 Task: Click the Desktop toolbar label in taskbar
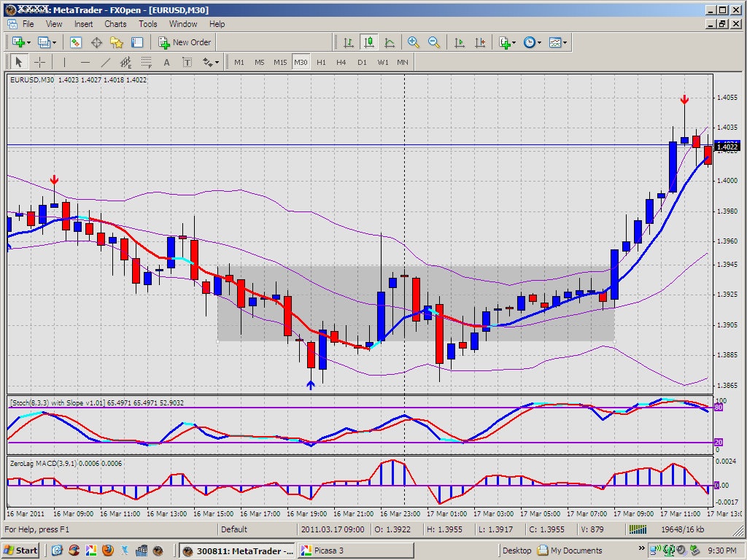pos(517,551)
